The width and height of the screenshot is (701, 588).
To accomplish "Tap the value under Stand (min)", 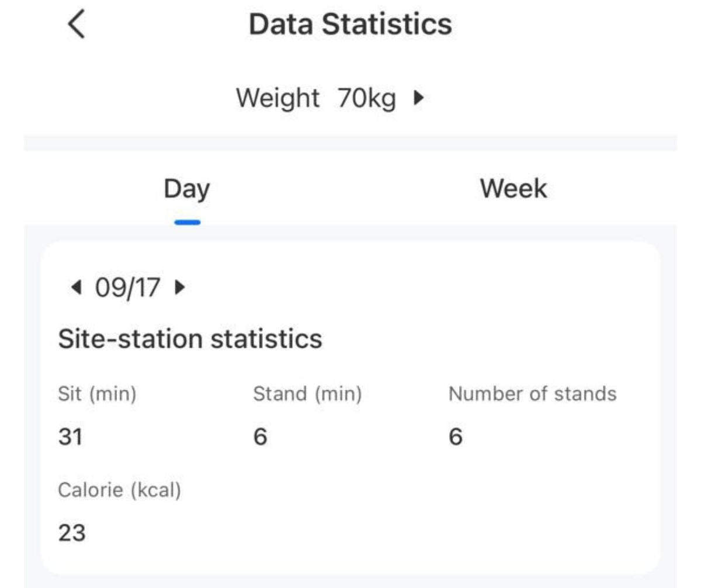I will 260,437.
